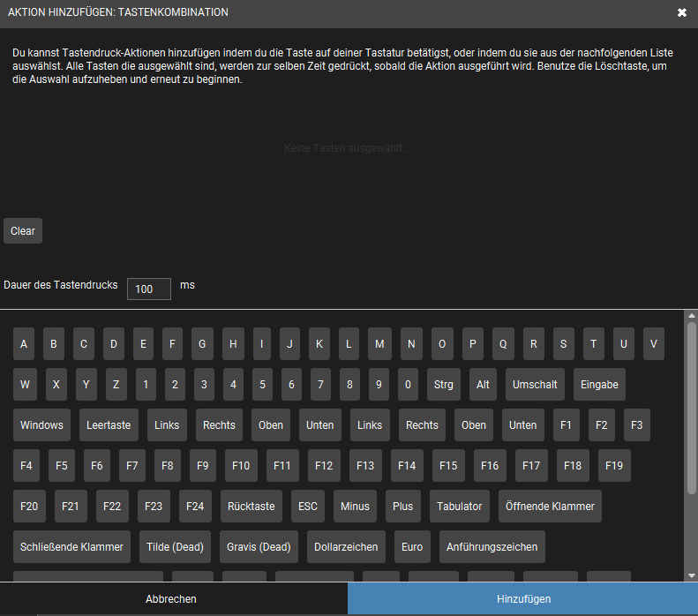Select the Tabulator key

click(460, 507)
